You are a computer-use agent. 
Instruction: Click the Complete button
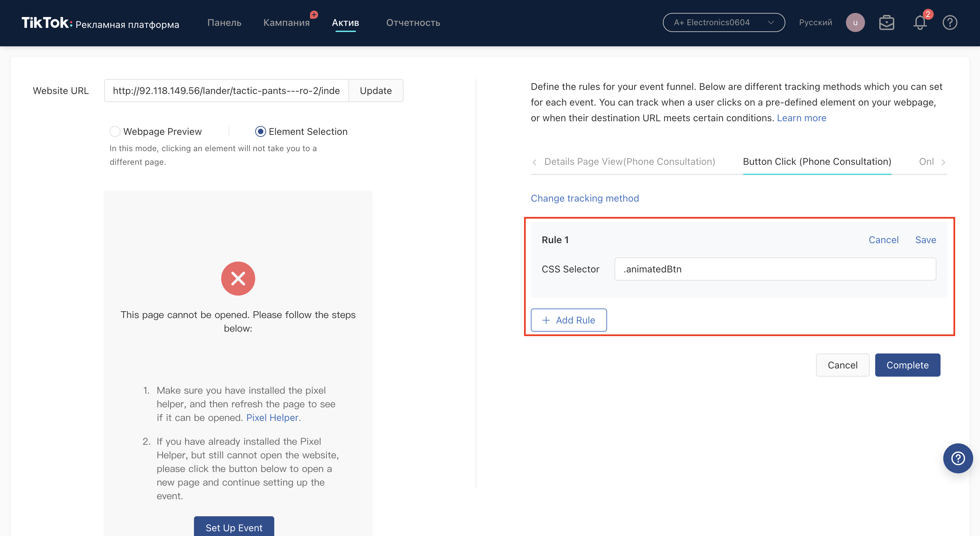(x=907, y=365)
